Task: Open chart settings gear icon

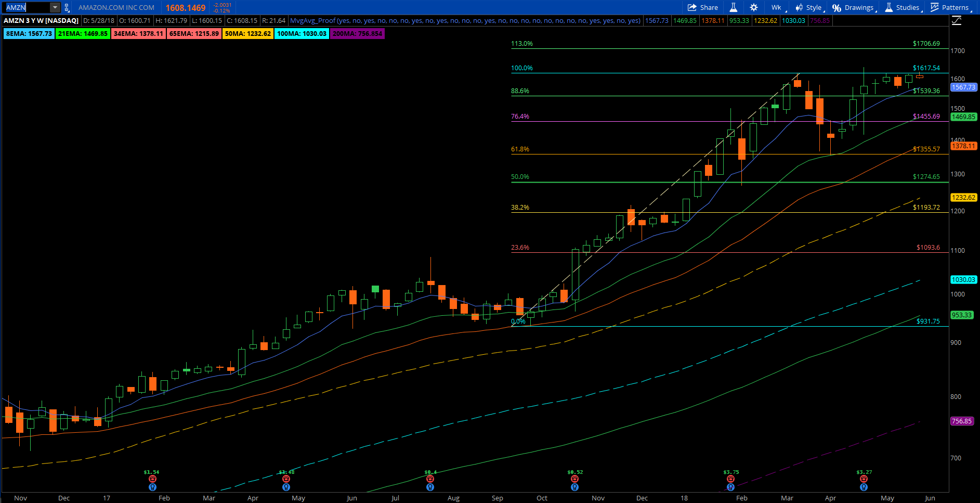Action: tap(754, 7)
